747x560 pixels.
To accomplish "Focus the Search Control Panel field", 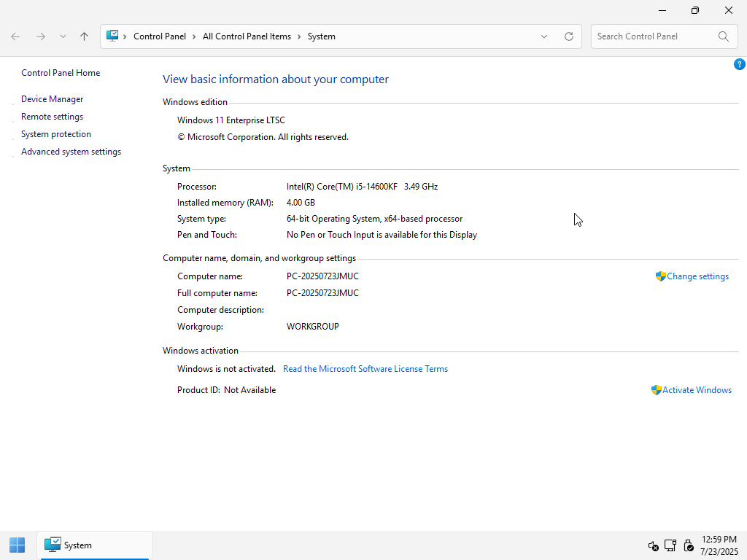I will pyautogui.click(x=651, y=36).
